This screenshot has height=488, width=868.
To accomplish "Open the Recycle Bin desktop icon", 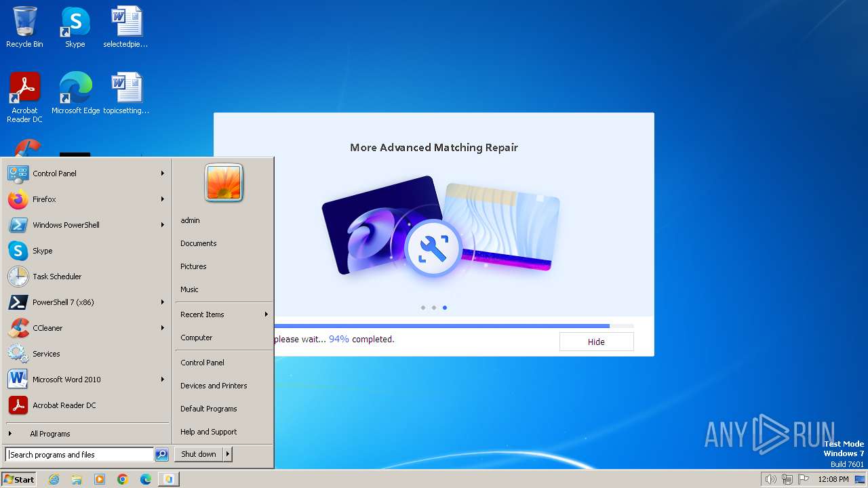I will (24, 27).
